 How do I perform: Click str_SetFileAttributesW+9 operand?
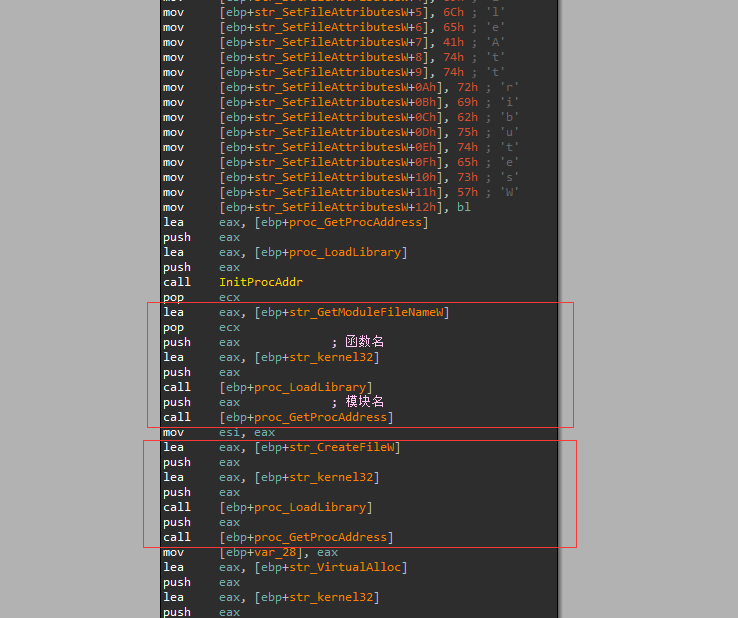coord(338,72)
